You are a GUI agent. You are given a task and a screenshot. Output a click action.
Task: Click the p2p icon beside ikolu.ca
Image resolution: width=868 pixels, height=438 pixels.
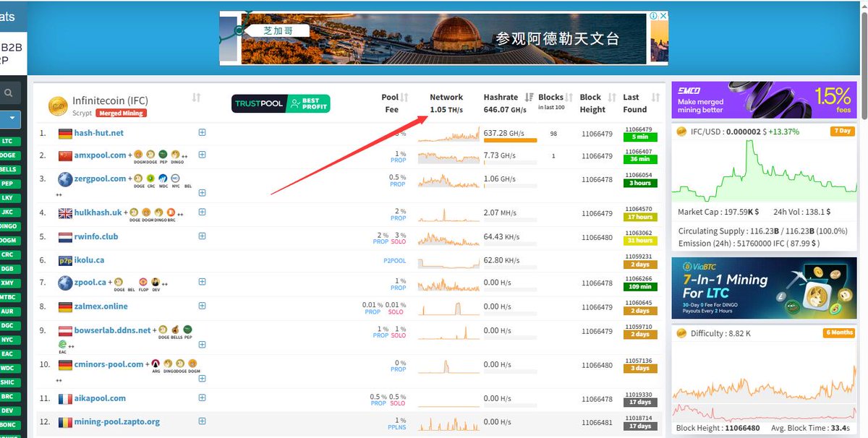(x=65, y=260)
